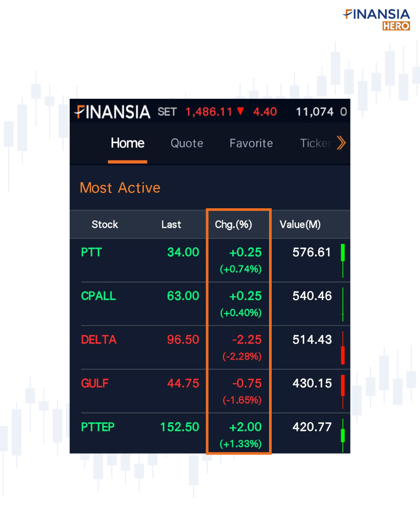
Task: Select the Ticker tab
Action: (316, 143)
